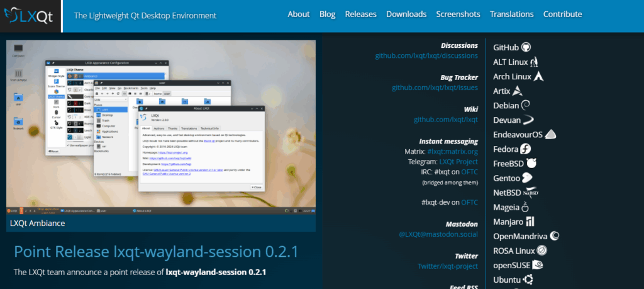Open the #lxqt:matrix.org Matrix link
Screen dimensions: 644x289
coord(453,152)
